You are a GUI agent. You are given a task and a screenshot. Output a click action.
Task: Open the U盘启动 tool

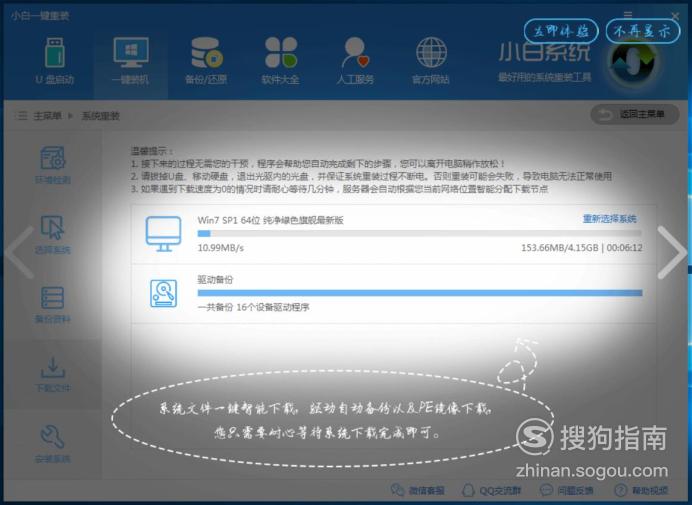[55, 61]
